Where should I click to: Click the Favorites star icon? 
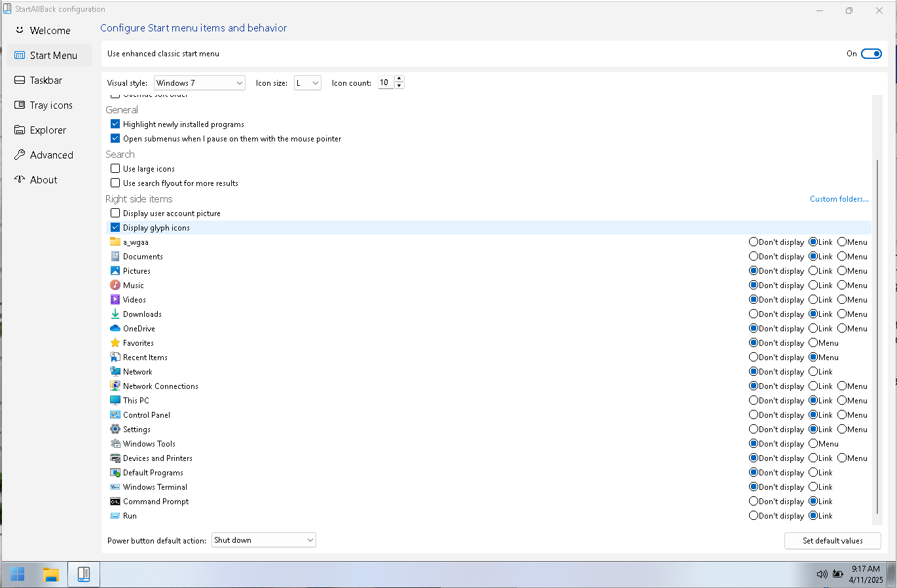[115, 342]
